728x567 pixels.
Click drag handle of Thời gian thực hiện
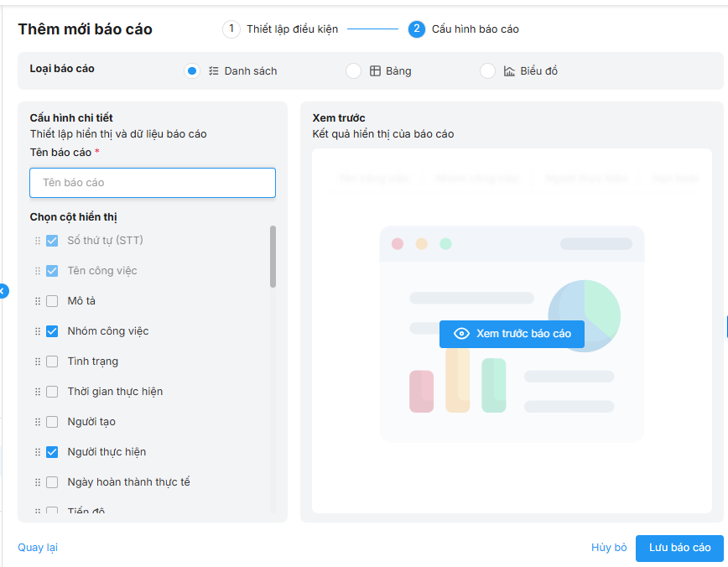coord(38,392)
